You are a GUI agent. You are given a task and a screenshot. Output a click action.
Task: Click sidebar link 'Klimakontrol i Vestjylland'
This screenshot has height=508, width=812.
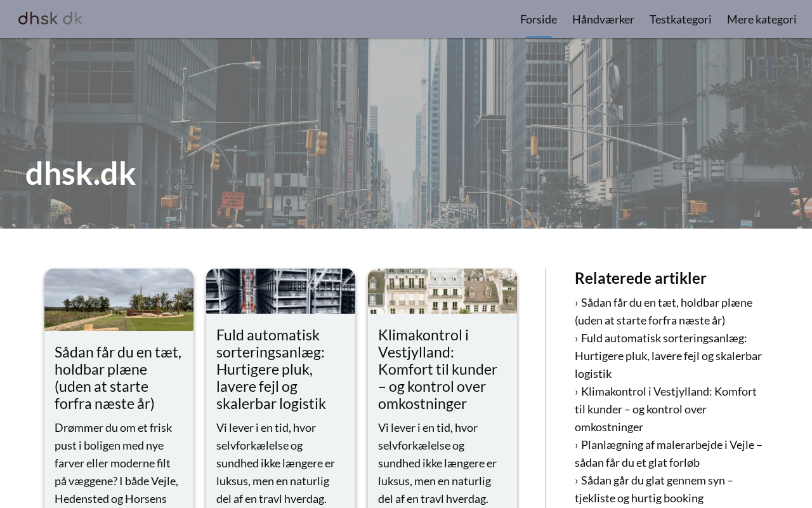(666, 409)
